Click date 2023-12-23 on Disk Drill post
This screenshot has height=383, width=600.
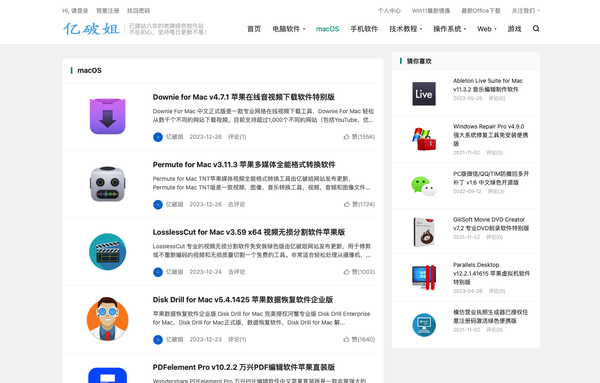coord(205,339)
